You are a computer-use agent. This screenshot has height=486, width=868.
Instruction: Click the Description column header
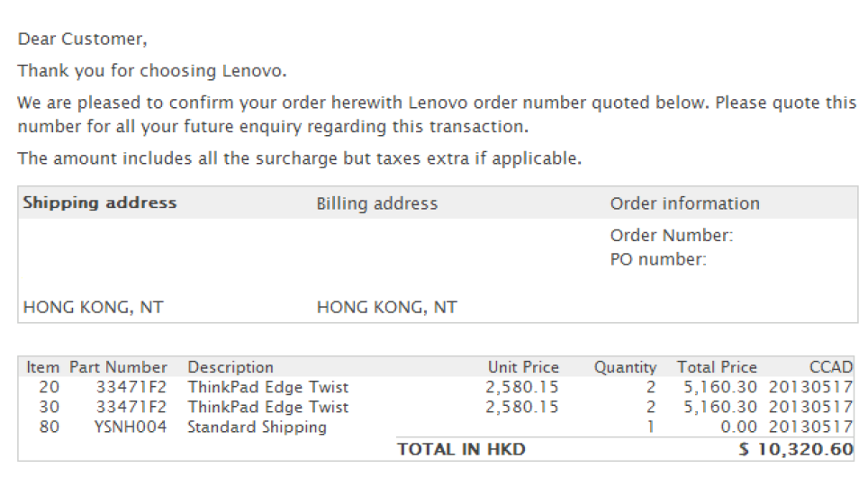tap(230, 367)
